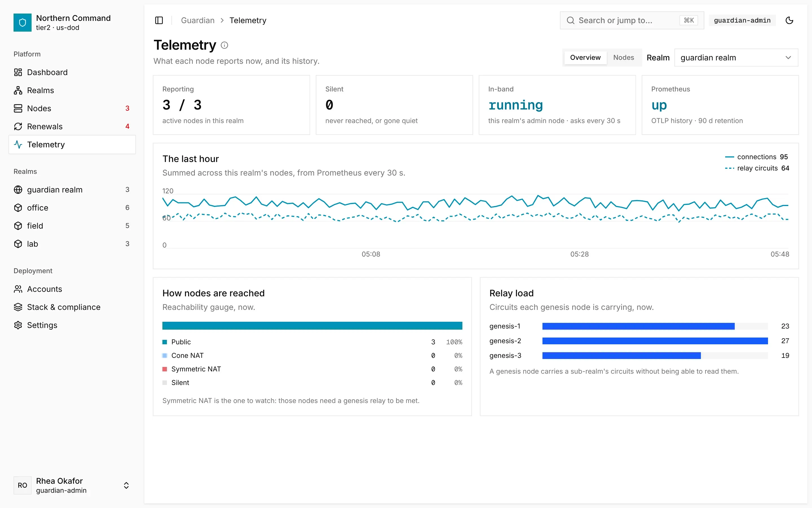
Task: Click the genesis-2 value 27
Action: 785,341
